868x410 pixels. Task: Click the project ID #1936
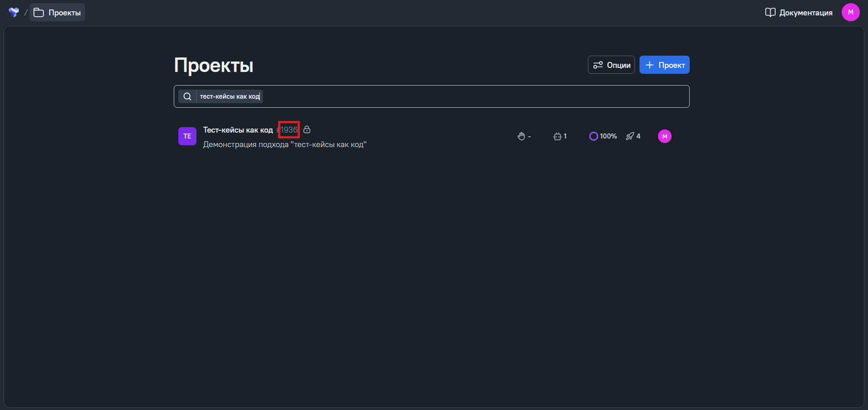pyautogui.click(x=288, y=130)
